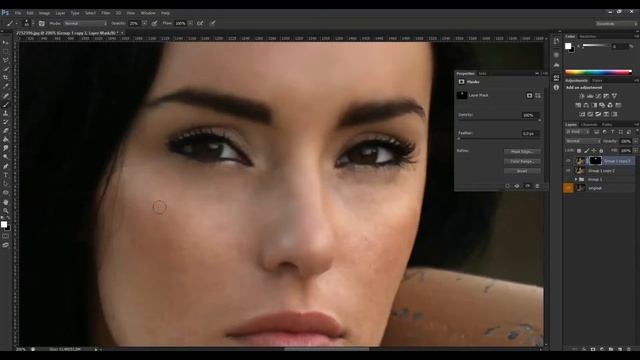
Task: Switch to the Channels tab
Action: tap(589, 124)
